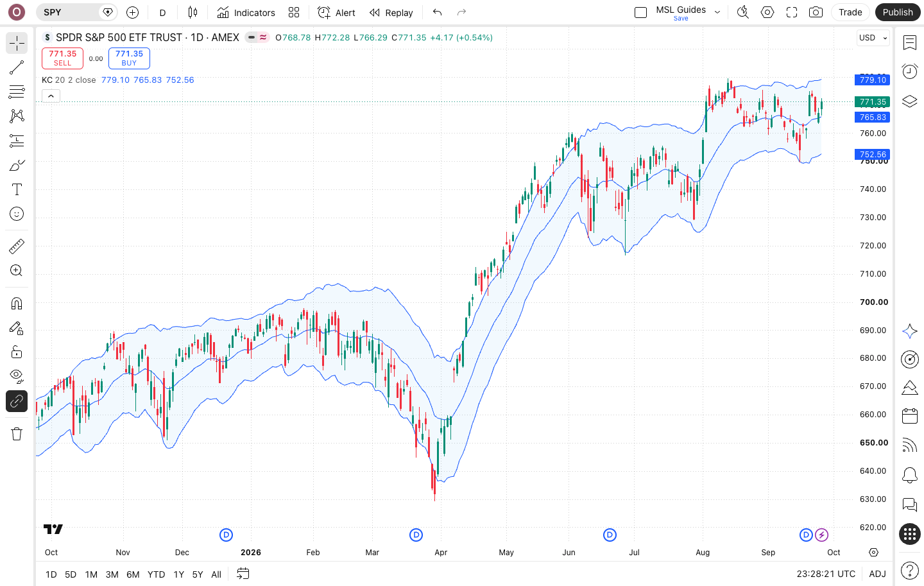The image size is (924, 586).
Task: Click the September dividend D marker
Action: (806, 535)
